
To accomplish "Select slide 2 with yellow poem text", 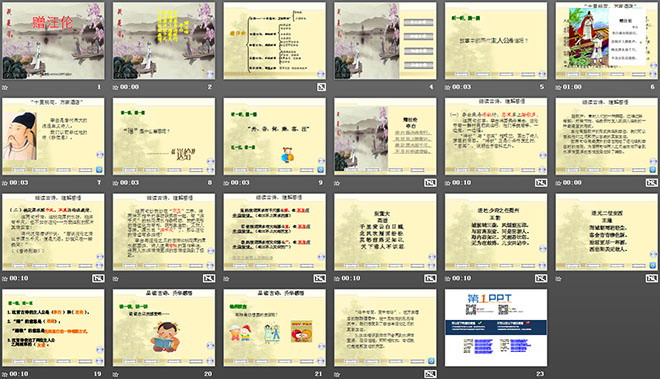I will pos(164,41).
